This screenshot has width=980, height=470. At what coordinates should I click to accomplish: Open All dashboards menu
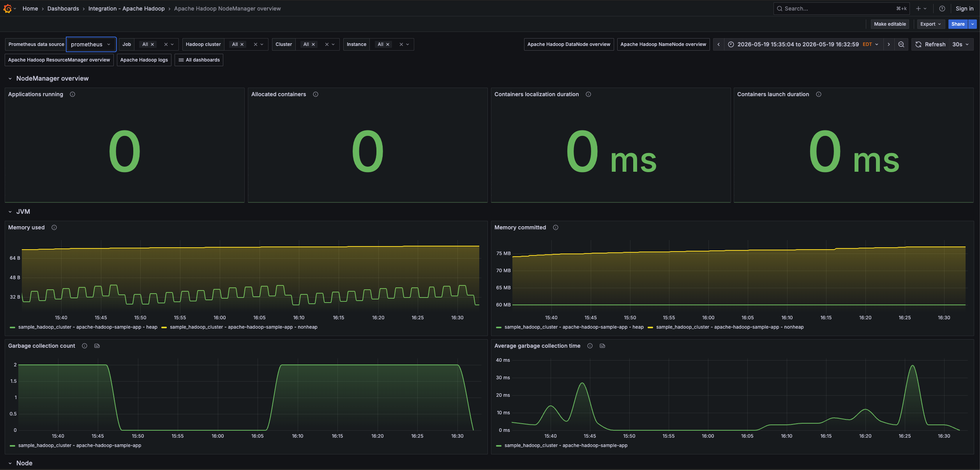199,60
